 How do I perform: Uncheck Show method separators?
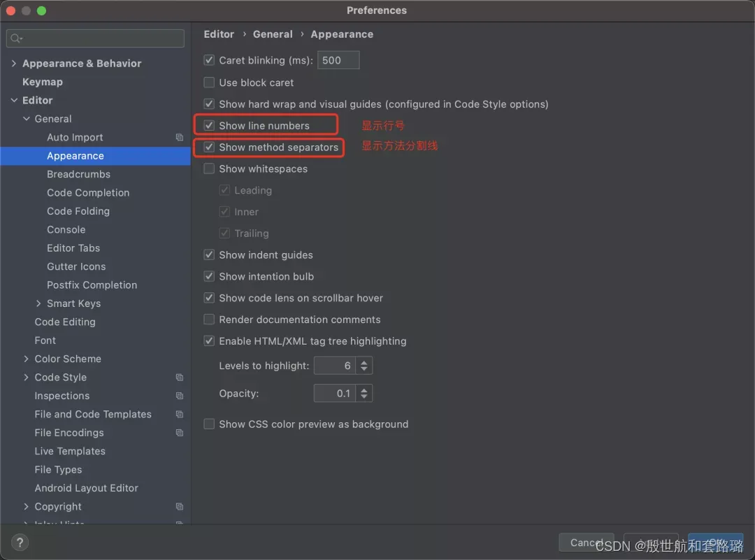click(x=209, y=148)
